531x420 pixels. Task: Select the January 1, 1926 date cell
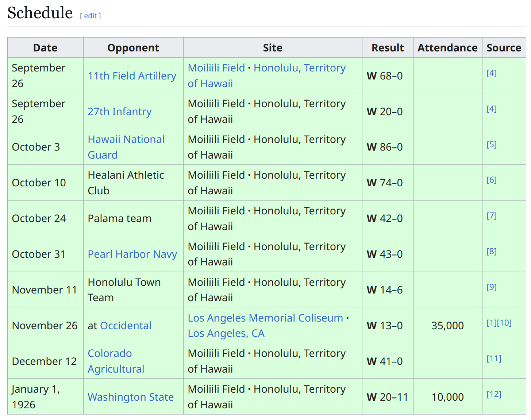click(45, 397)
